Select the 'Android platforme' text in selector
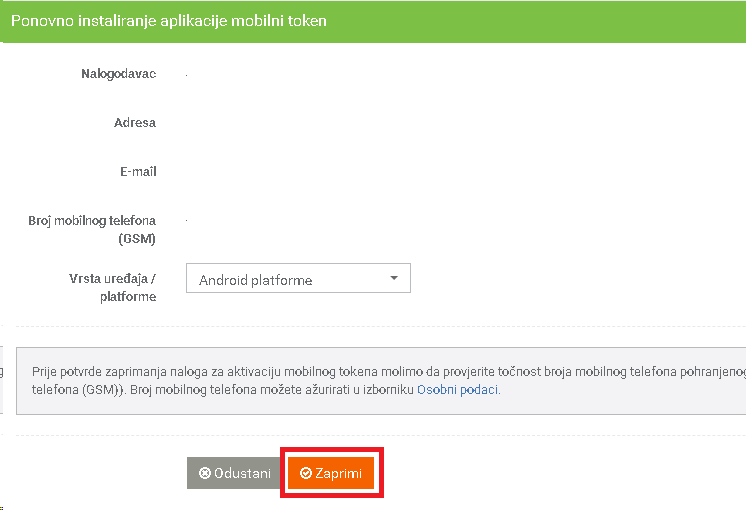The width and height of the screenshot is (746, 510). [255, 280]
